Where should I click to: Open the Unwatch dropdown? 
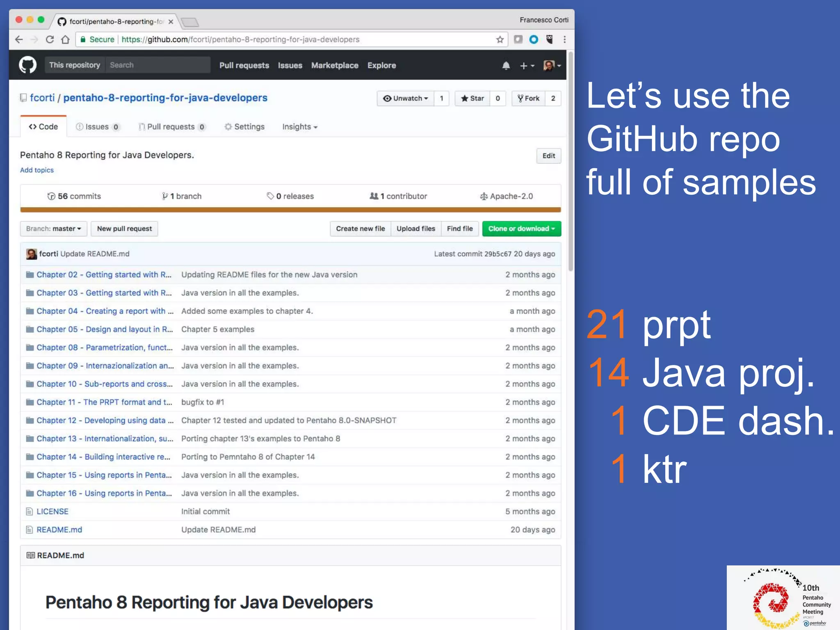[405, 98]
